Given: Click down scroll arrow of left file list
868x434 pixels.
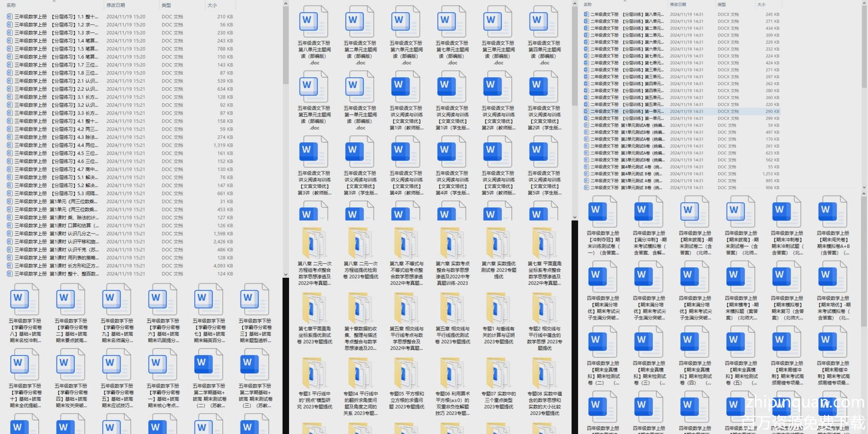Looking at the screenshot, I should click(285, 274).
